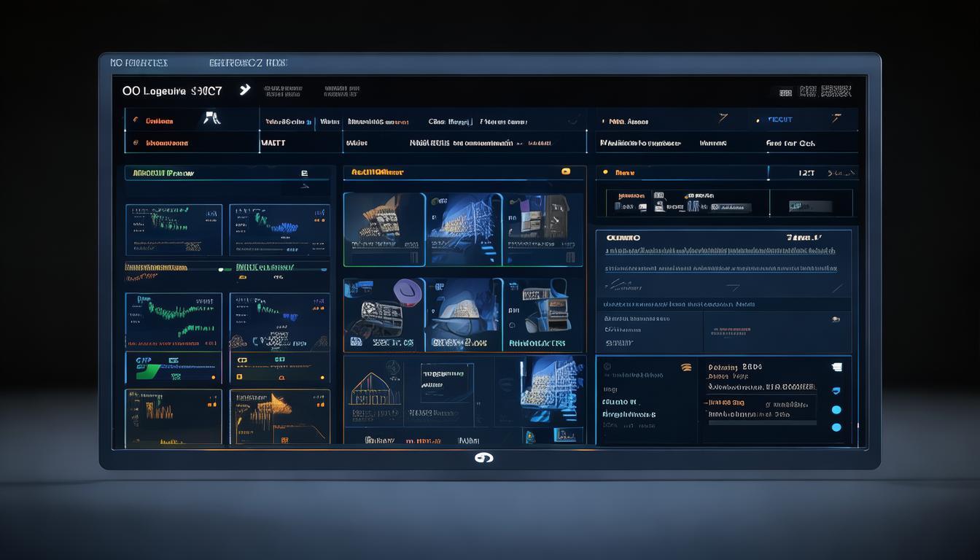Click the gray button in the right panel's upper box
The height and width of the screenshot is (560, 980).
point(800,206)
